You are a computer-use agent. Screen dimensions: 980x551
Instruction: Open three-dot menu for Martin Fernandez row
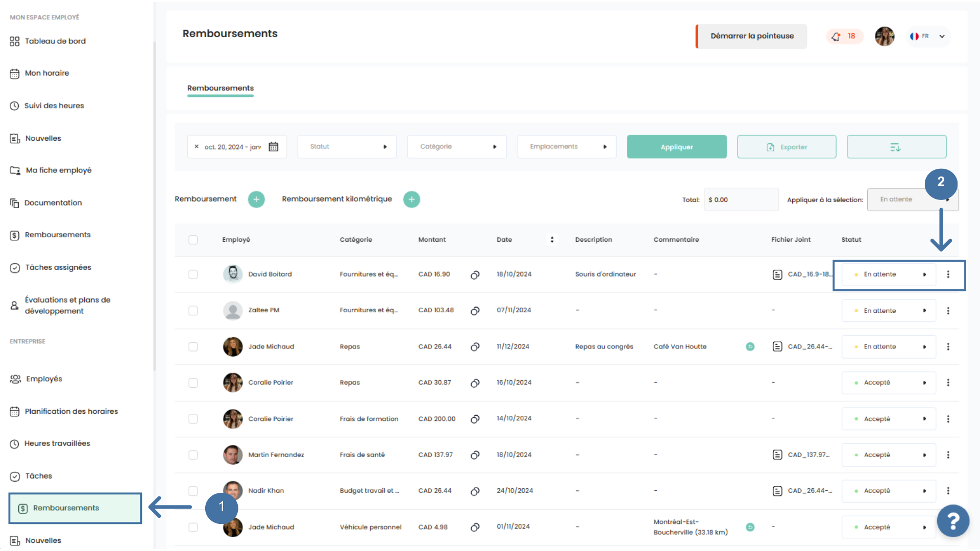[x=948, y=455]
